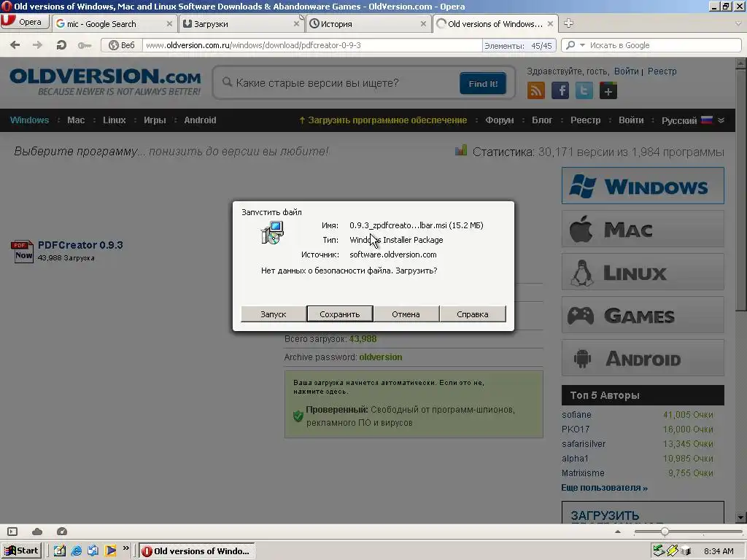Click the site search box

click(x=338, y=83)
